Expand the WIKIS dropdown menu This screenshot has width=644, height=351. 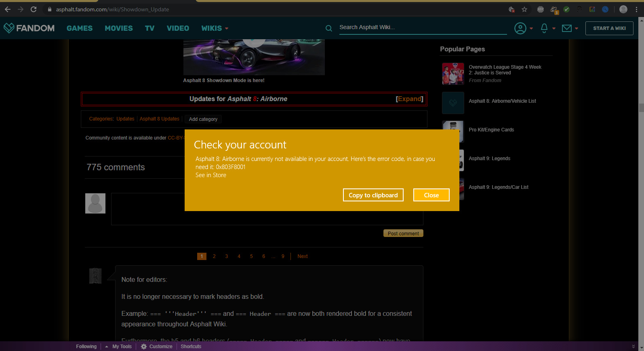(215, 28)
